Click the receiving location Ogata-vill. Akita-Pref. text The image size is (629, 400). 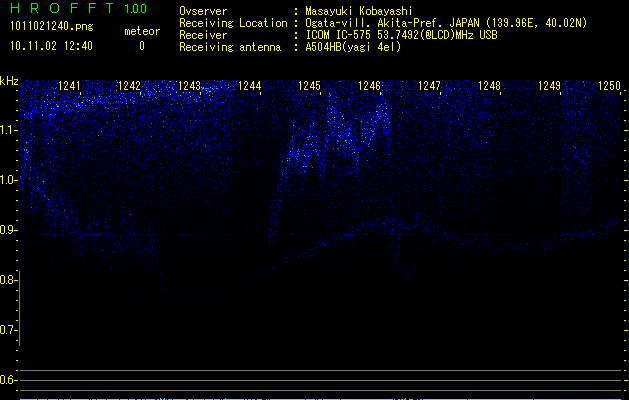point(446,23)
